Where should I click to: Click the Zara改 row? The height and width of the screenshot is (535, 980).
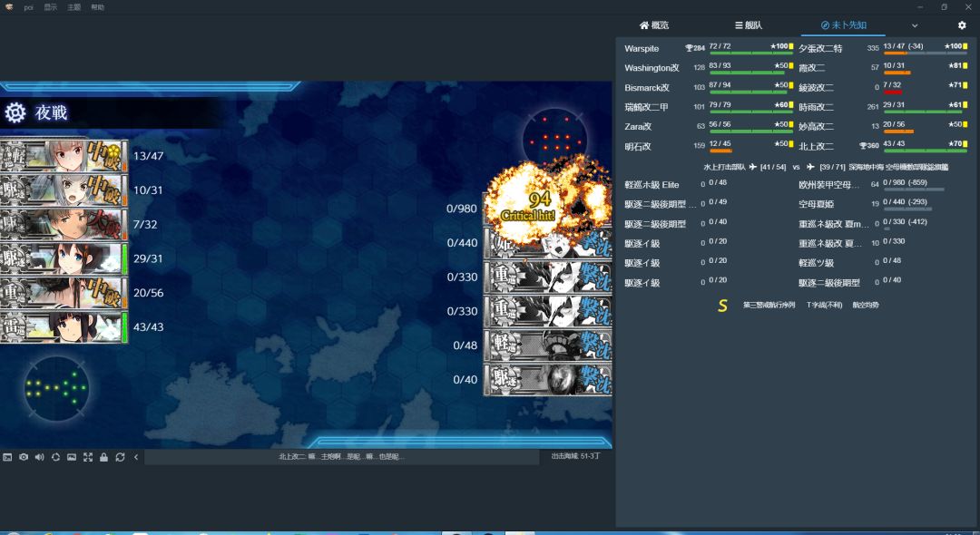point(708,126)
